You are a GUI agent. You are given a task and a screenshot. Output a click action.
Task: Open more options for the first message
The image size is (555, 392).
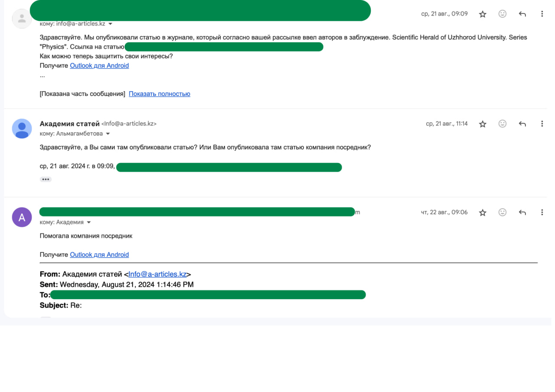(x=542, y=14)
